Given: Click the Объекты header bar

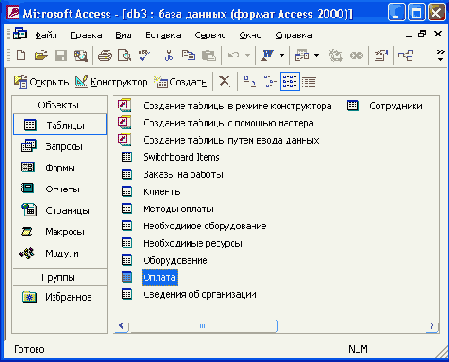Looking at the screenshot, I should [60, 105].
